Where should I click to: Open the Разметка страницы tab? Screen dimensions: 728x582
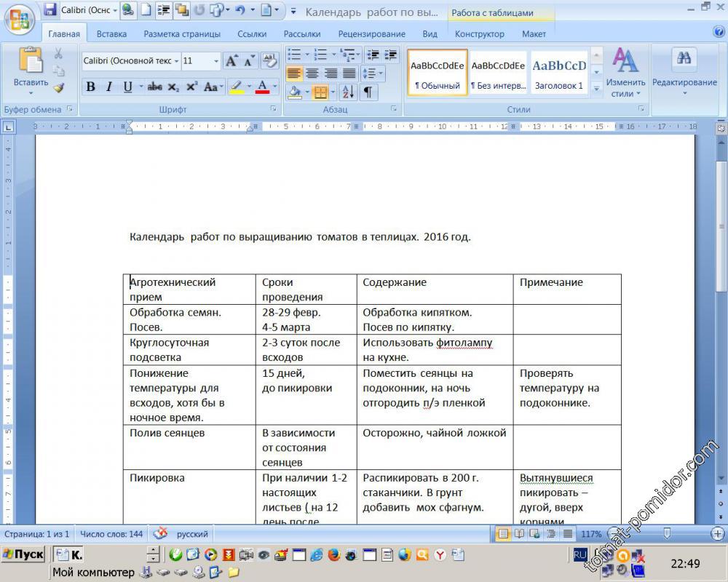pyautogui.click(x=182, y=34)
